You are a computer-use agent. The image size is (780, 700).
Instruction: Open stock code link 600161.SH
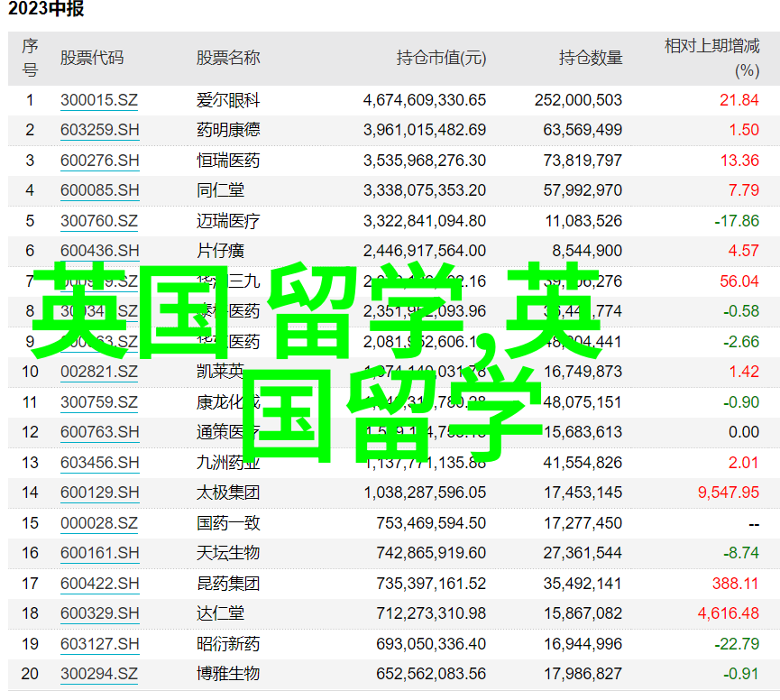click(99, 553)
